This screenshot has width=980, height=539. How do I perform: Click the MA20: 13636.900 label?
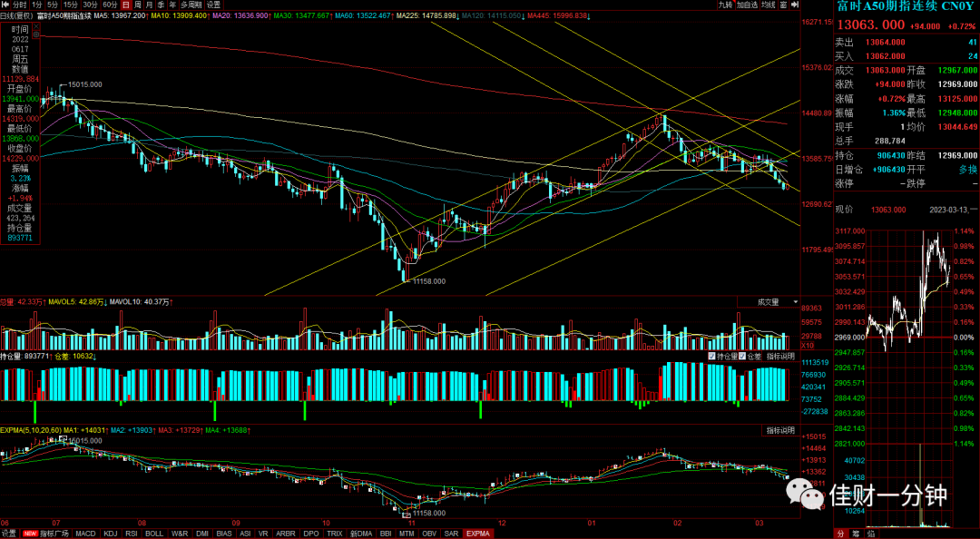(241, 15)
